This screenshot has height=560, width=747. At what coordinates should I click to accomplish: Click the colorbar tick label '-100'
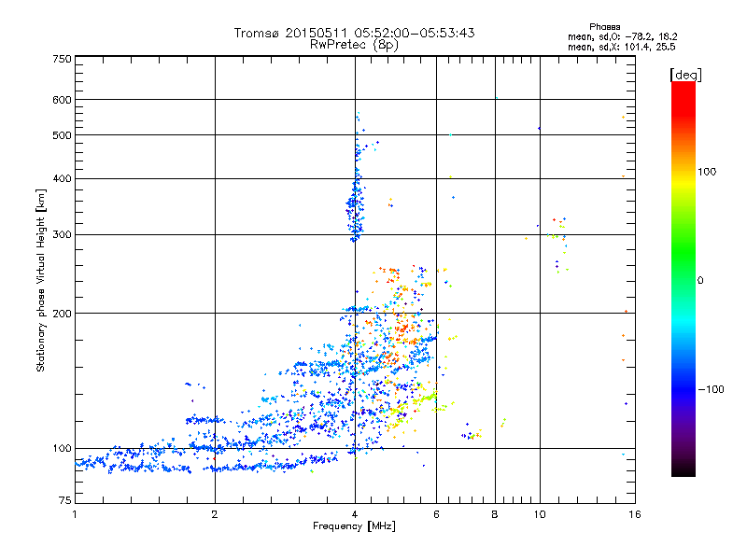point(711,389)
